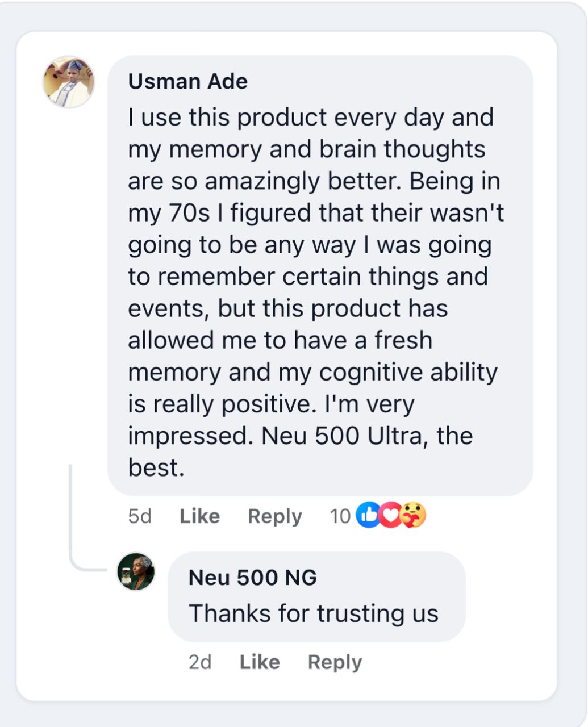The image size is (588, 727).
Task: Reply to Usman Ade's comment
Action: (x=275, y=516)
